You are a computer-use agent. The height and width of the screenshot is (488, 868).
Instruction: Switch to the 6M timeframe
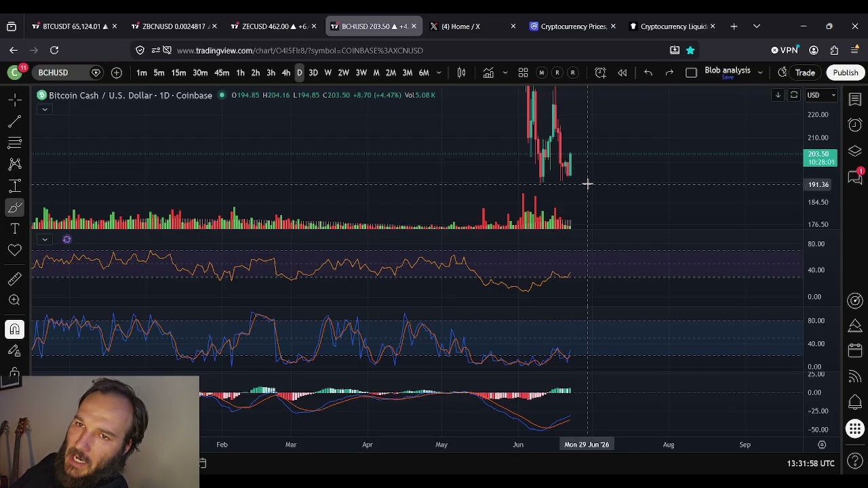[x=424, y=73]
